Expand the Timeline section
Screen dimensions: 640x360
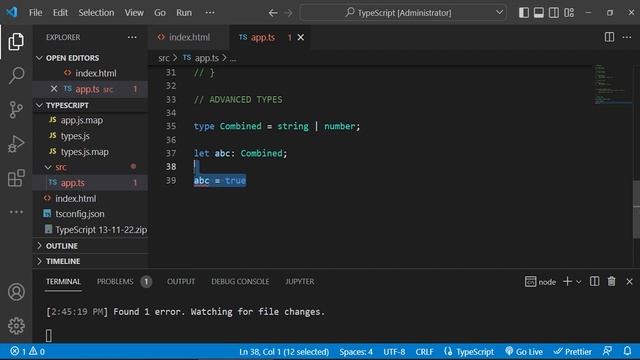(90, 261)
